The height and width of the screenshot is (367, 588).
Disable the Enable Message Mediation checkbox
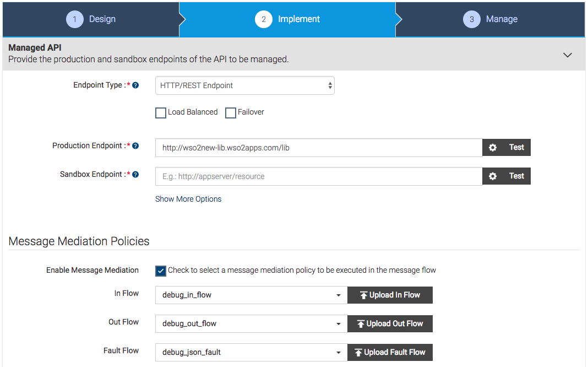160,271
